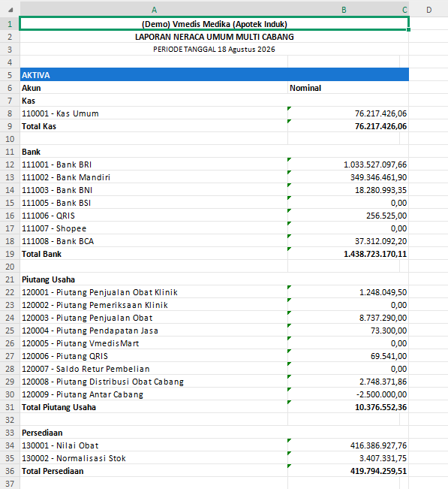This screenshot has width=448, height=489.
Task: Select row 36 header
Action: click(10, 471)
